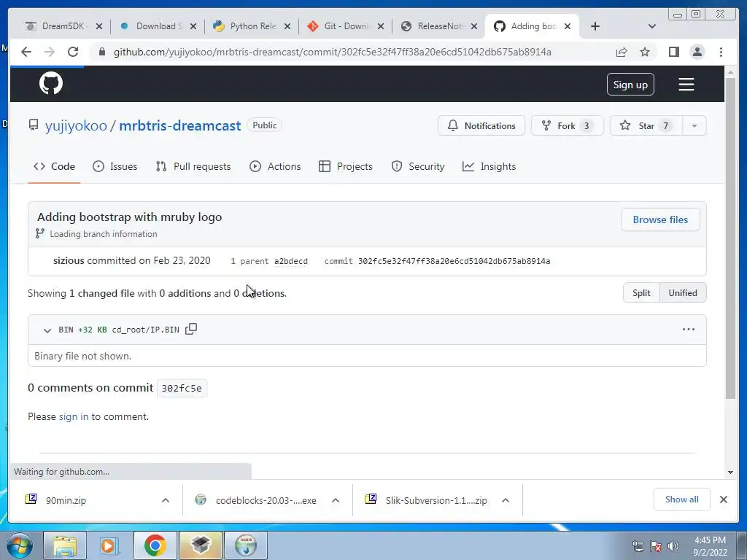This screenshot has height=560, width=747.
Task: Close the Git Downloads tab
Action: pos(381,26)
